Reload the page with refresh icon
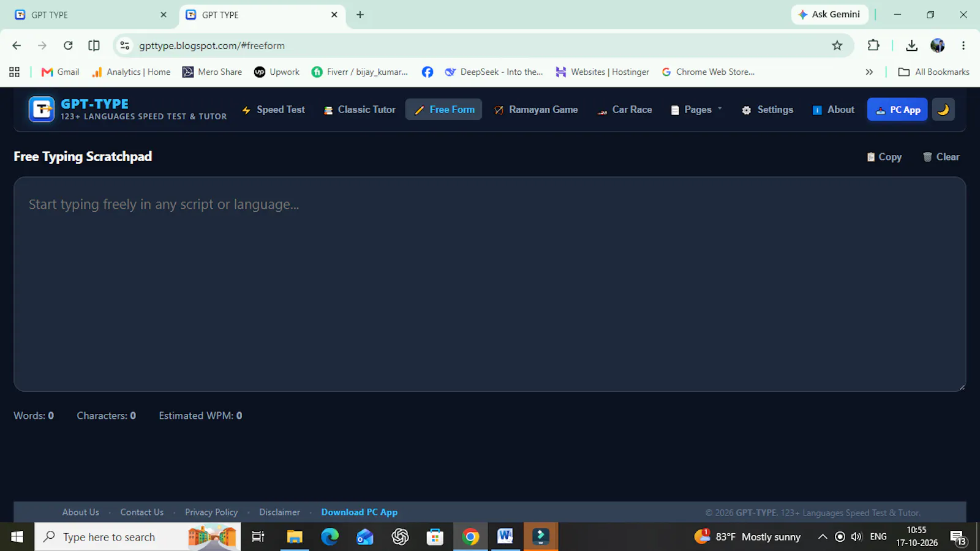Image resolution: width=980 pixels, height=551 pixels. click(68, 45)
